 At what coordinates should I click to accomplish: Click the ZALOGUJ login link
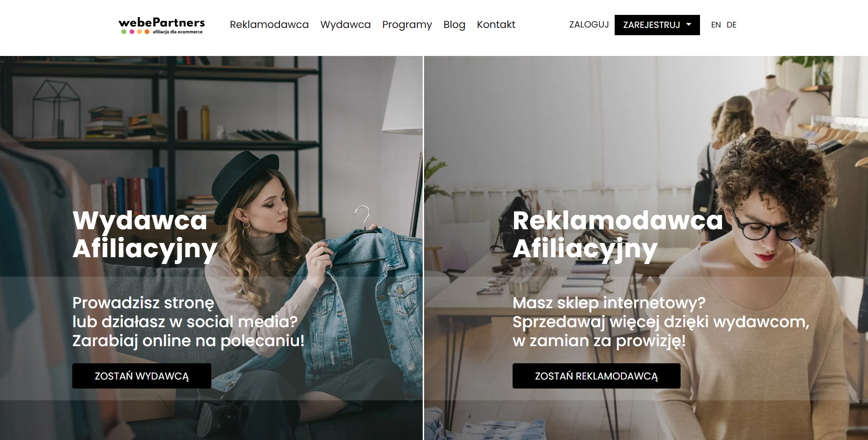(589, 24)
